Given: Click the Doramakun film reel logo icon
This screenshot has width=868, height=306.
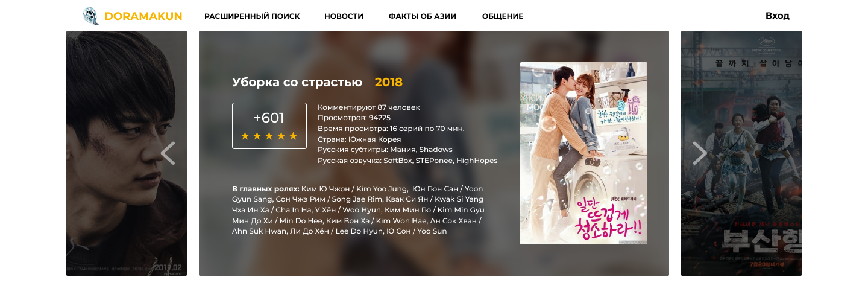Looking at the screenshot, I should click(91, 16).
